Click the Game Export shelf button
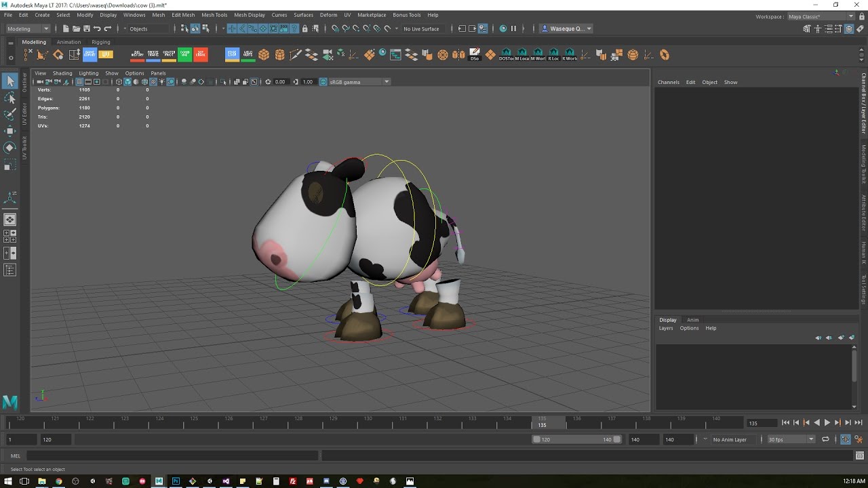Viewport: 868px width, 488px height. 90,55
